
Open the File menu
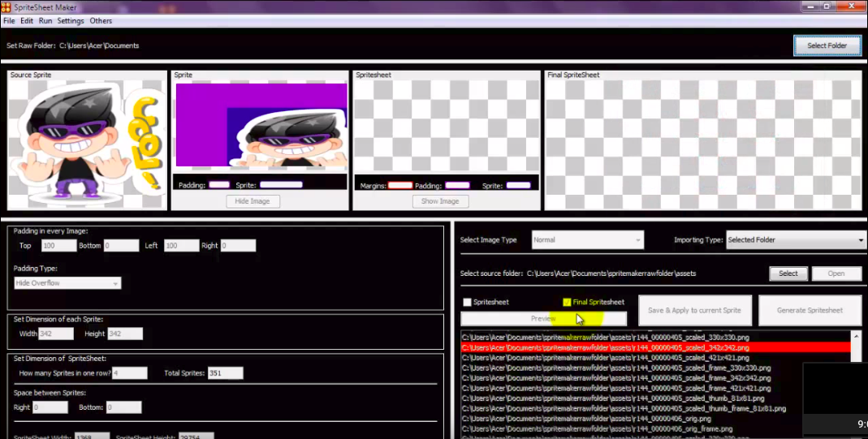[x=9, y=21]
